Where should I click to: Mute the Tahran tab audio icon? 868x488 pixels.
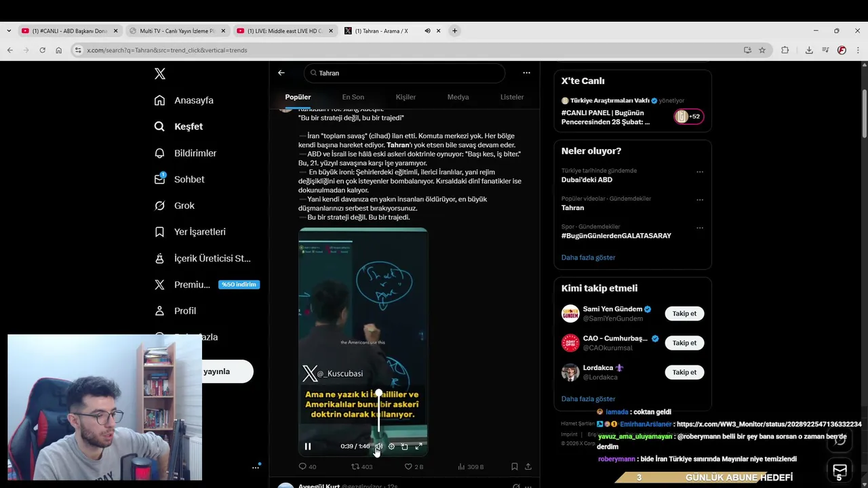pyautogui.click(x=427, y=31)
